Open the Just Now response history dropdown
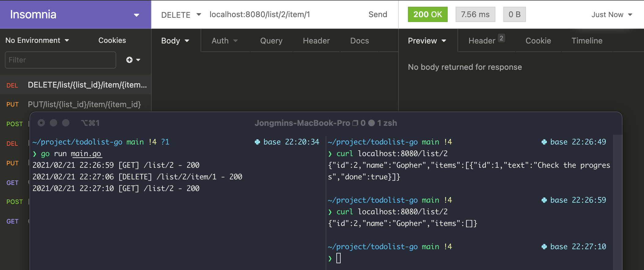The image size is (644, 270). [x=612, y=15]
